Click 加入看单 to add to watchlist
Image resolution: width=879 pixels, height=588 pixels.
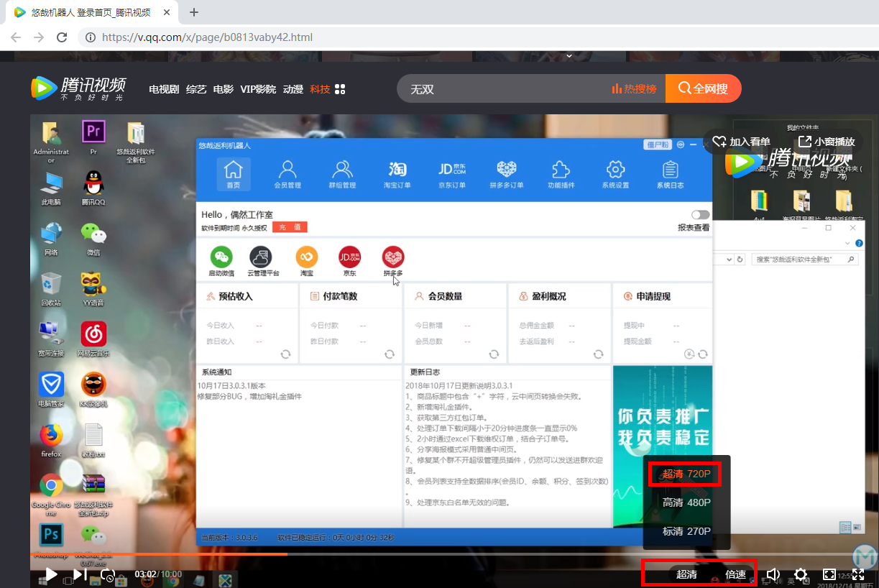(x=742, y=142)
